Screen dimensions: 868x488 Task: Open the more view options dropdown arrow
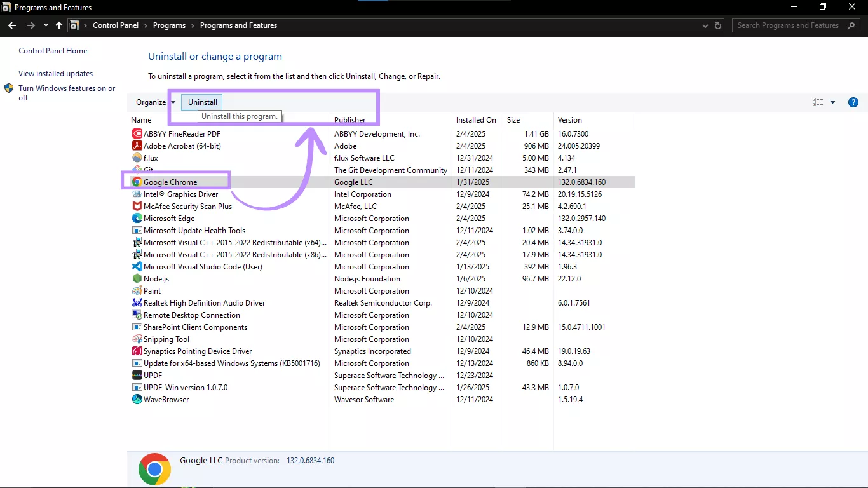point(832,102)
